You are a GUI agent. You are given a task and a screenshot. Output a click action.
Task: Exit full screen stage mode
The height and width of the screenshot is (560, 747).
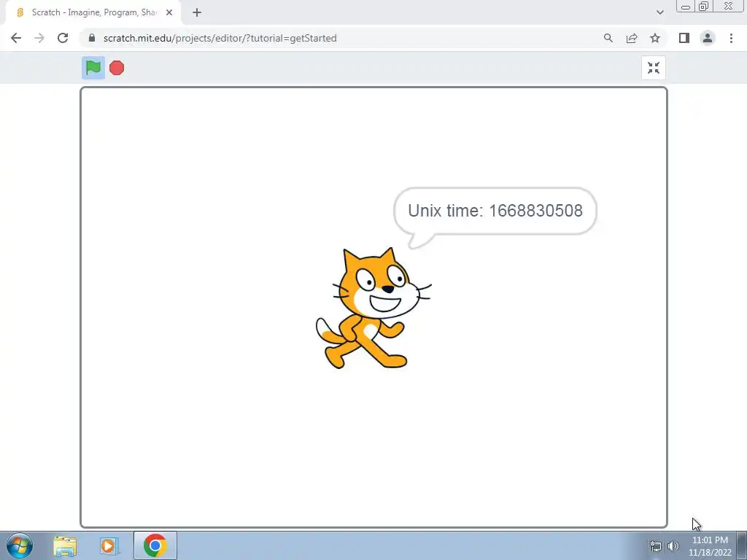653,68
